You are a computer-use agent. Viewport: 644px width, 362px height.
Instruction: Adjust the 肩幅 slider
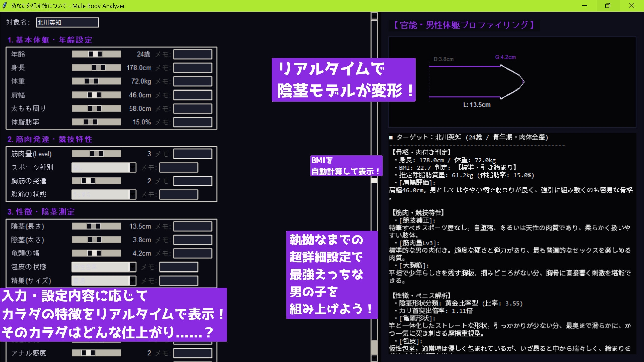(x=97, y=95)
